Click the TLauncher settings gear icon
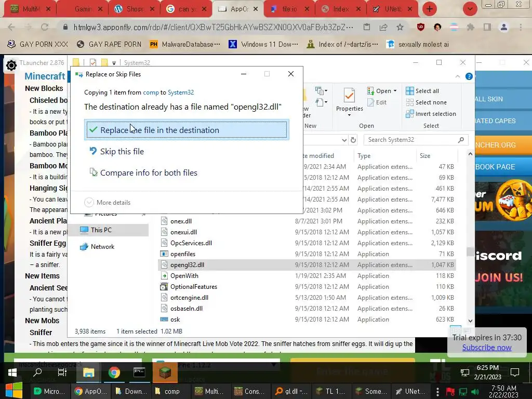532x399 pixels. tap(11, 65)
